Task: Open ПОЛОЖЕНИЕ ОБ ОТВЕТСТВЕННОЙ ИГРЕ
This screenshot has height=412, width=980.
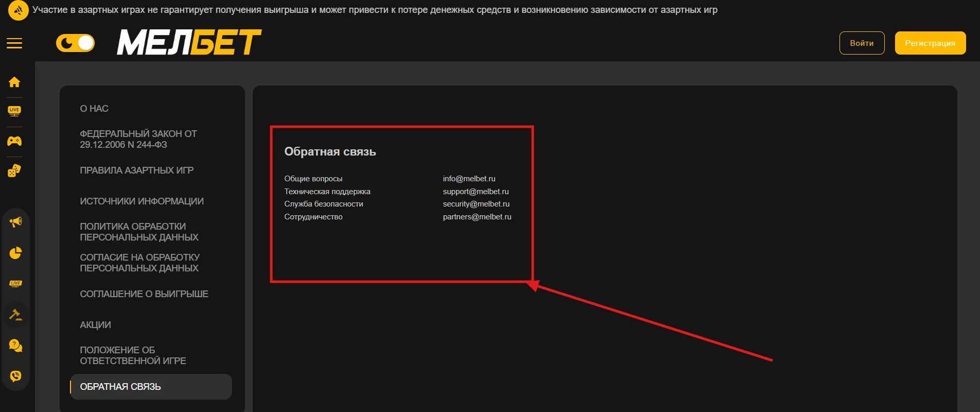Action: (133, 355)
